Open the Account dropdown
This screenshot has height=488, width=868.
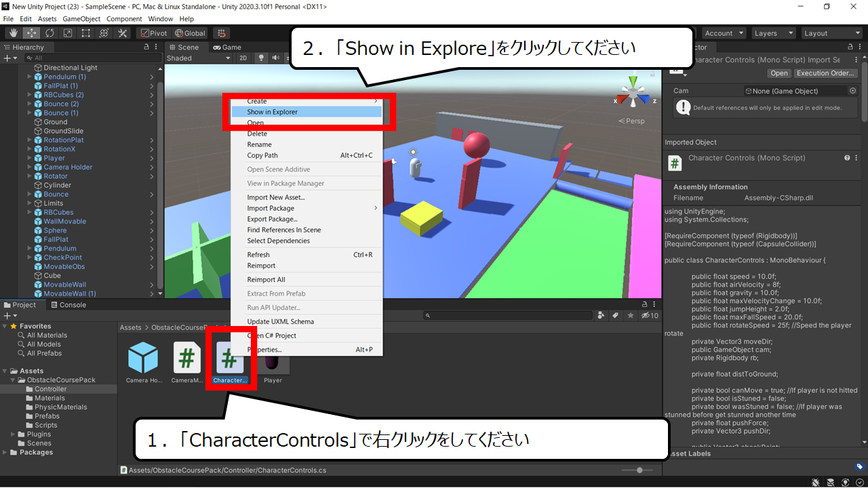[x=724, y=33]
